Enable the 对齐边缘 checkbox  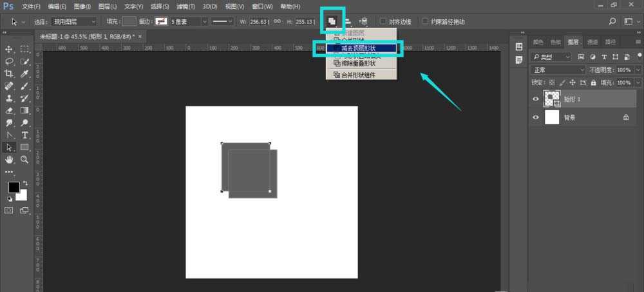pyautogui.click(x=384, y=21)
